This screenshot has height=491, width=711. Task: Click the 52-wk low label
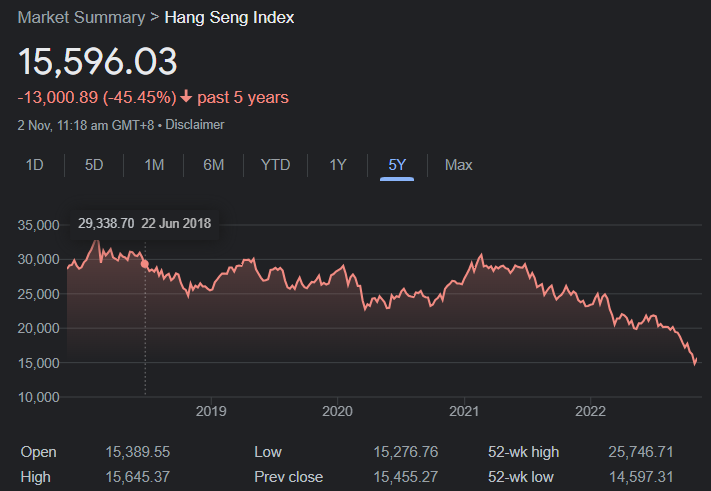521,477
